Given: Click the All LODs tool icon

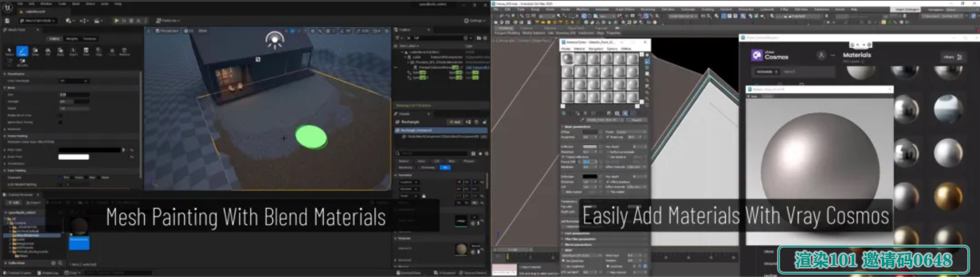Looking at the screenshot, I should [x=22, y=62].
